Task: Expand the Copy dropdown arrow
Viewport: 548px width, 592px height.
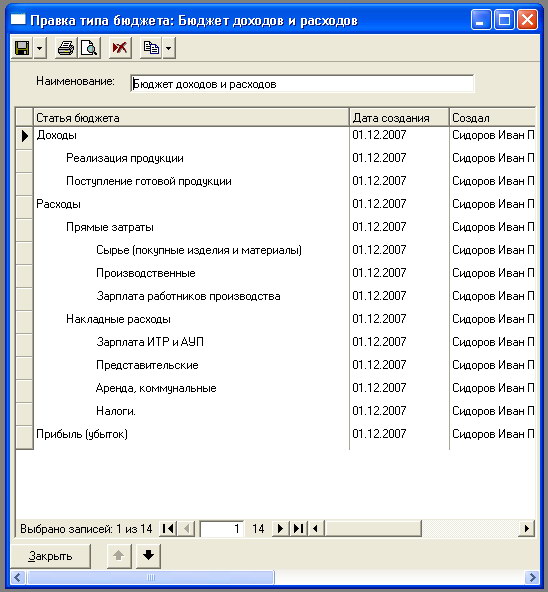Action: pyautogui.click(x=169, y=48)
